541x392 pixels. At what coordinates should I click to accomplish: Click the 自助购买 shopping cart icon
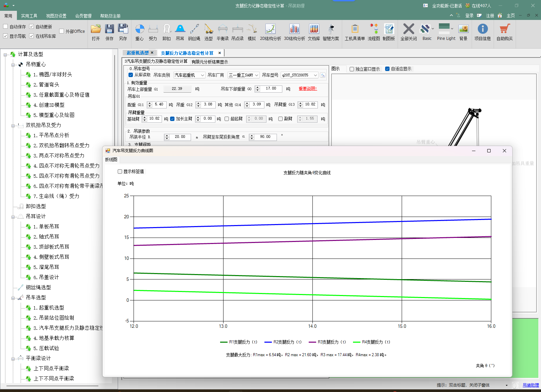[504, 32]
